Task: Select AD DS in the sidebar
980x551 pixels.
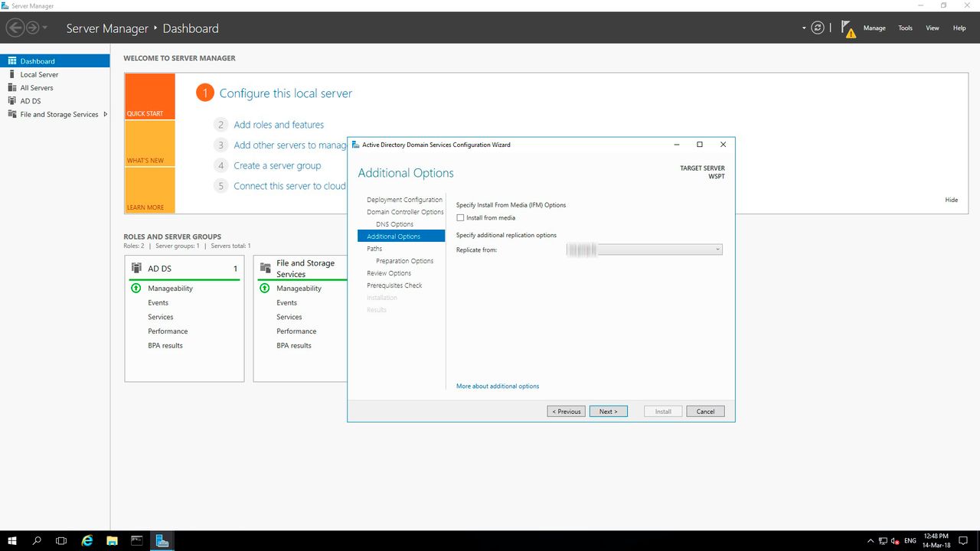Action: [55, 101]
